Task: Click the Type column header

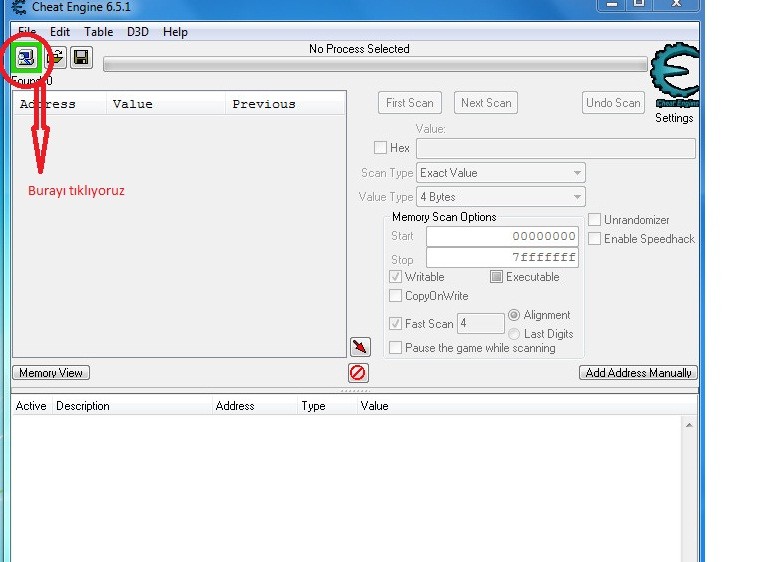Action: 327,406
